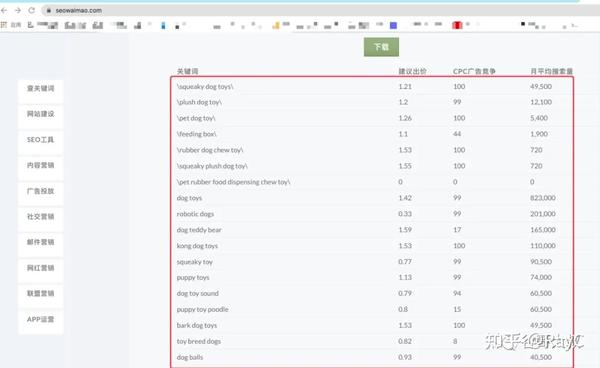This screenshot has height=368, width=600.
Task: Reload the page with the refresh icon
Action: pyautogui.click(x=32, y=10)
